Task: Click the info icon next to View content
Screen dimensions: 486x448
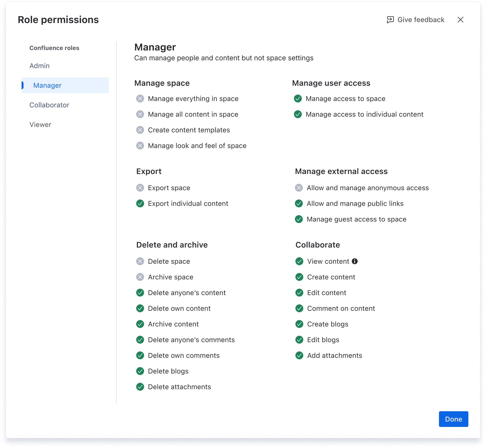Action: (x=354, y=261)
